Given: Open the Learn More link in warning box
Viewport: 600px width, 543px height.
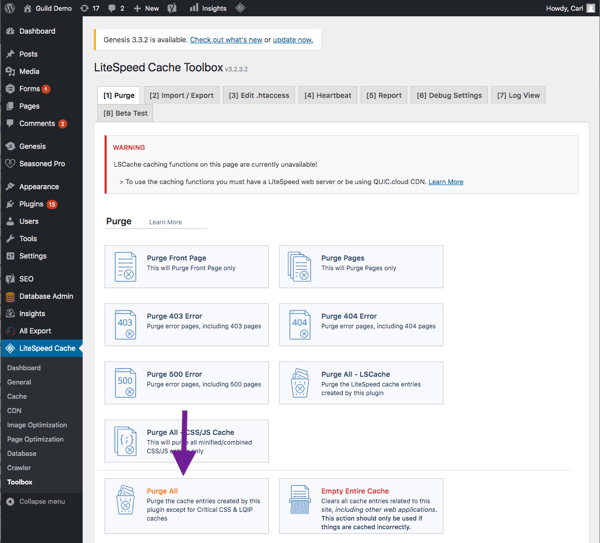Looking at the screenshot, I should [446, 182].
